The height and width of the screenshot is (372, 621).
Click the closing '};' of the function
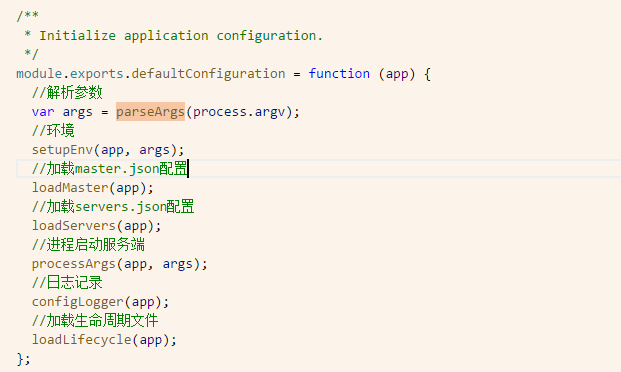click(23, 359)
